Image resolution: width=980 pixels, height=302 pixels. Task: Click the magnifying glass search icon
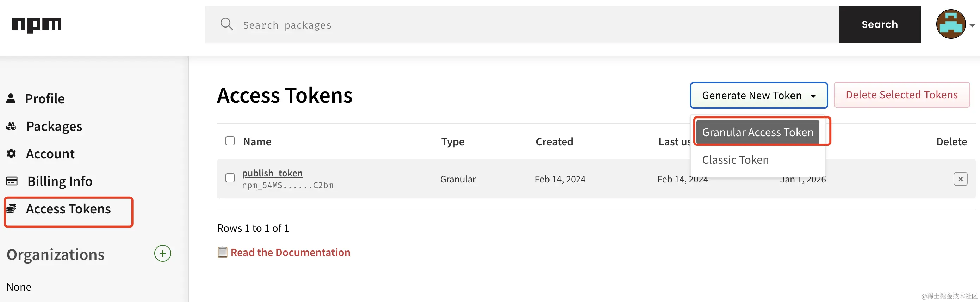click(227, 24)
